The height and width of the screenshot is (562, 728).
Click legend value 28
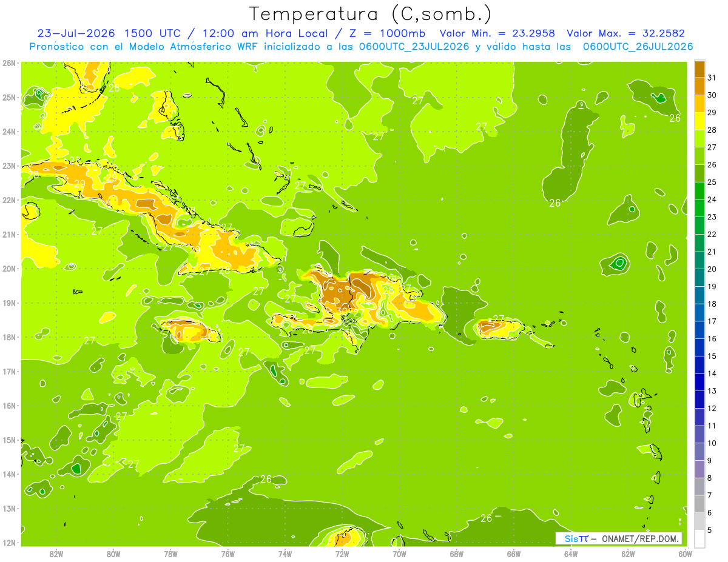click(x=712, y=130)
